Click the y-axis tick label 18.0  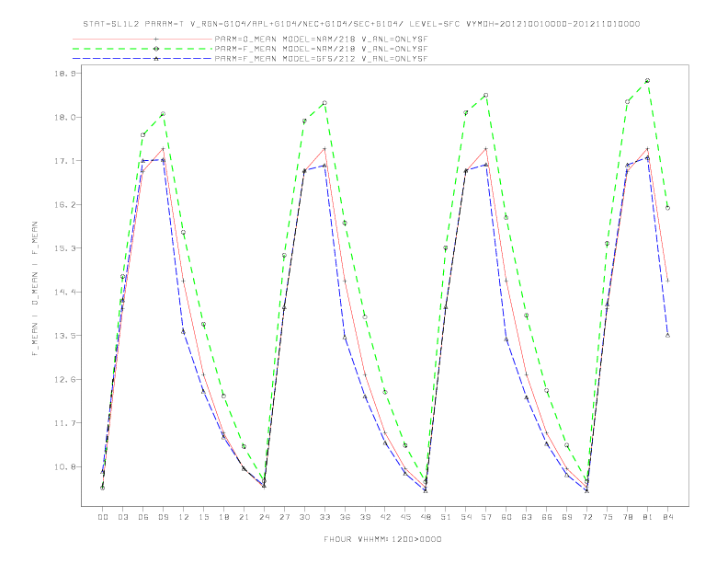[64, 117]
